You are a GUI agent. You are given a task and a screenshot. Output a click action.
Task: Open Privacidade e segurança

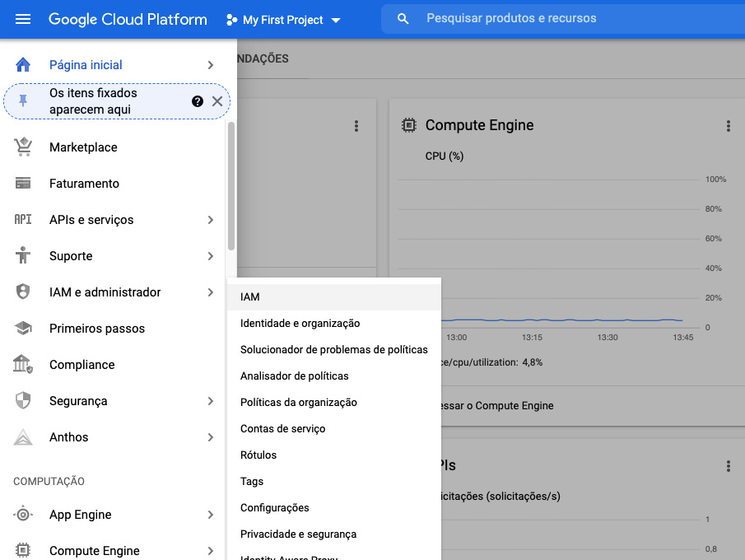pyautogui.click(x=334, y=534)
